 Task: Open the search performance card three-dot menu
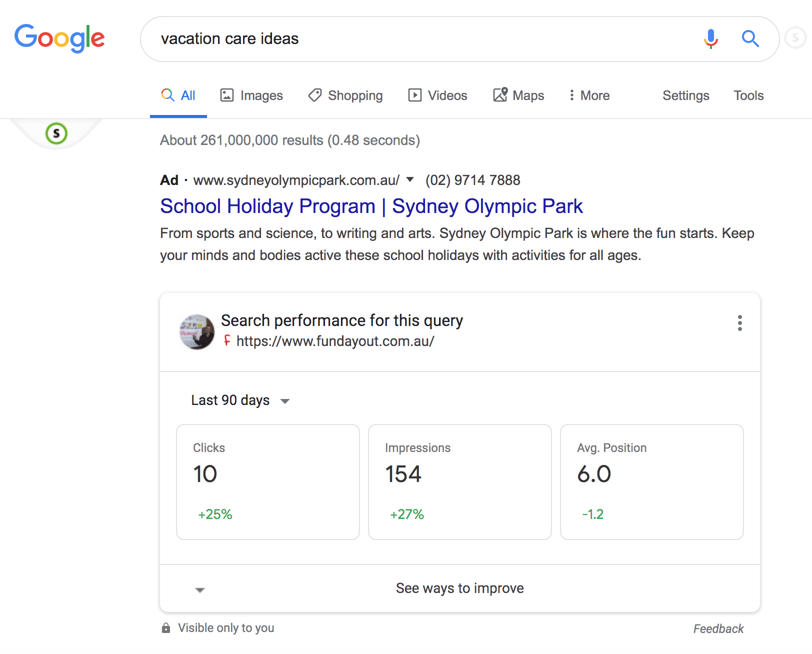coord(739,323)
